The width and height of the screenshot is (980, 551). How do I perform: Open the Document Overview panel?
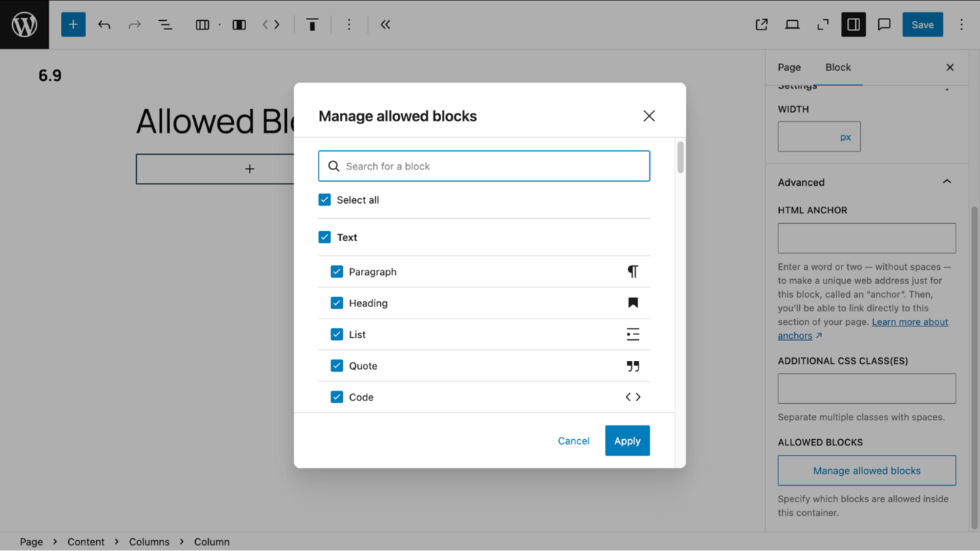click(165, 24)
